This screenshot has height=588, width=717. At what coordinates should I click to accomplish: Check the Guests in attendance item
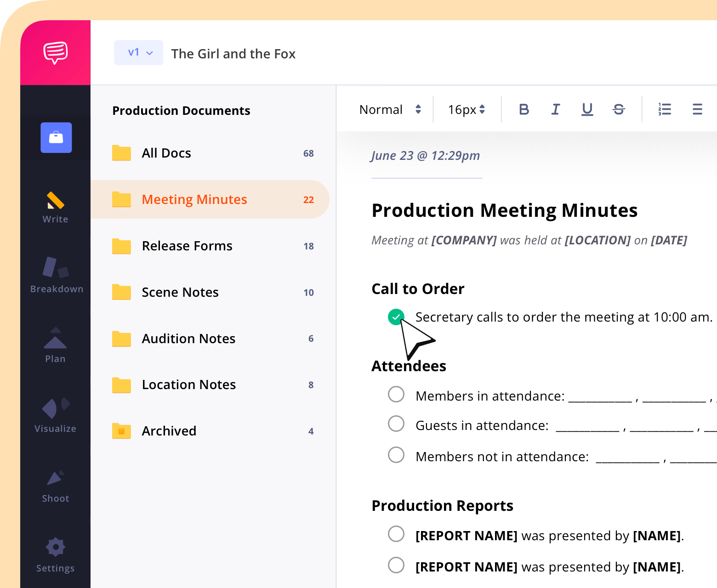396,424
